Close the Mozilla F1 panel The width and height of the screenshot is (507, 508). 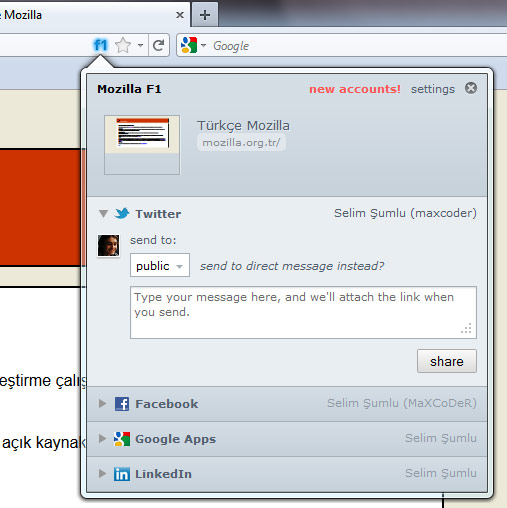[x=471, y=88]
